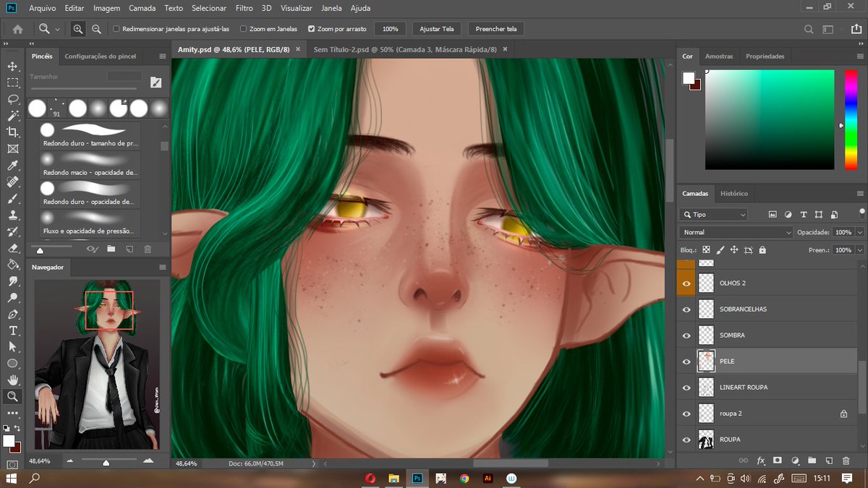Select the Move tool
The height and width of the screenshot is (488, 868).
tap(12, 66)
